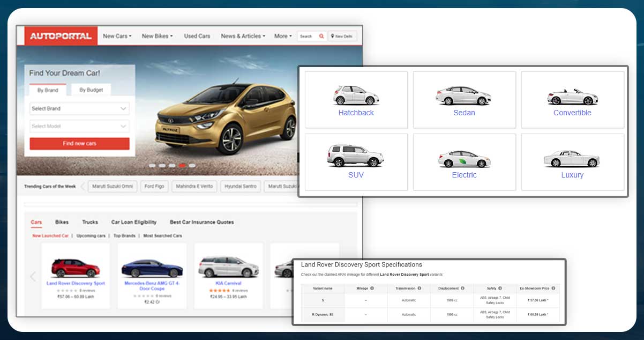Open the New Launched Car link
This screenshot has width=644, height=340.
coord(50,235)
